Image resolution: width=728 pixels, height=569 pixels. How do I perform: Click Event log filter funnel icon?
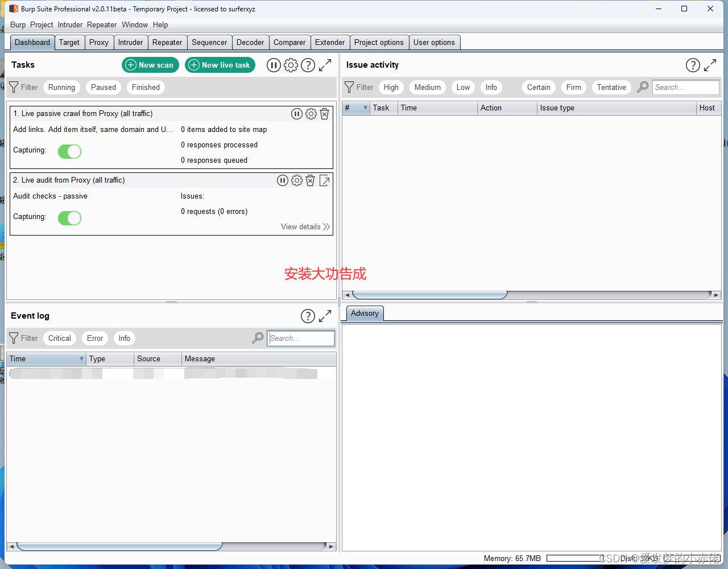coord(14,338)
